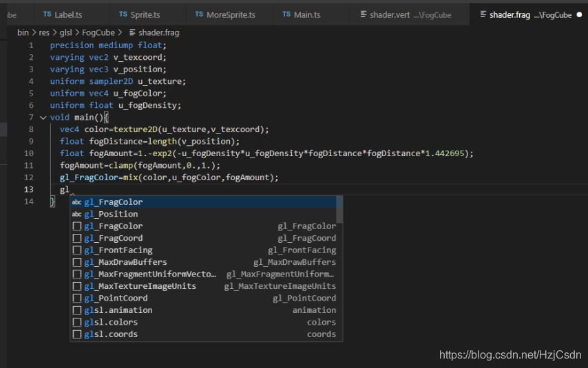Click the snippet icon beside glsl.colors
This screenshot has height=368, width=588.
coord(77,322)
